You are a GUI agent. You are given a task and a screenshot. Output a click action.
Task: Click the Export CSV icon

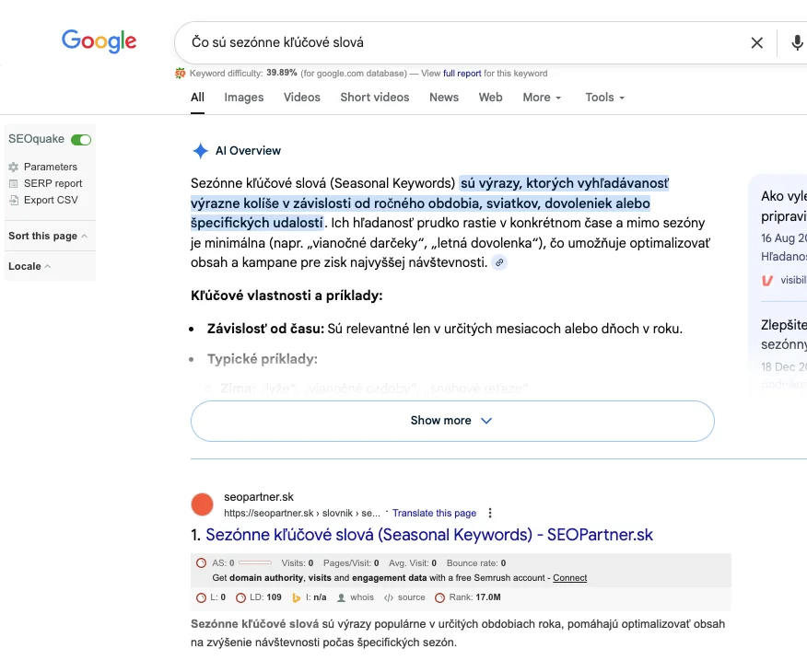(x=14, y=200)
